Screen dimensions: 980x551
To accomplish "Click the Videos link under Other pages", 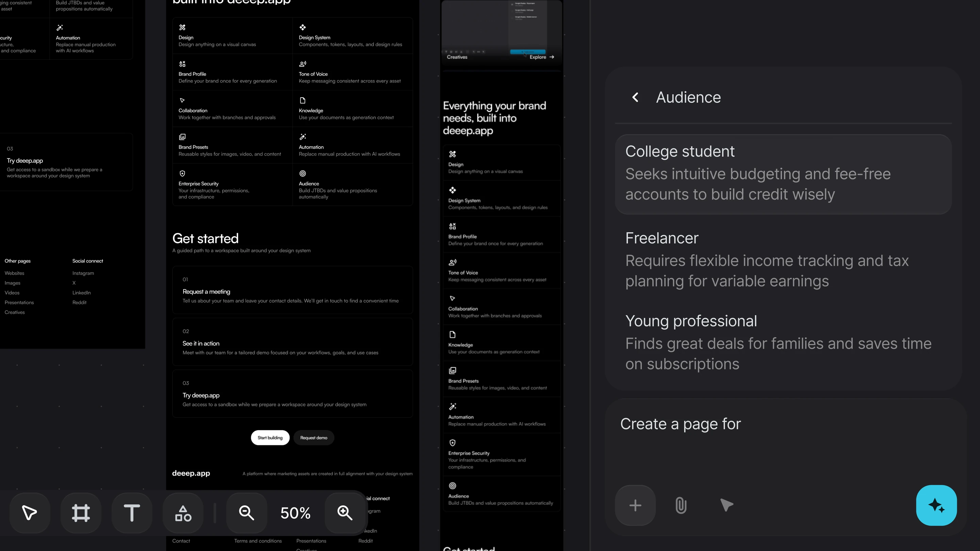I will (x=12, y=293).
